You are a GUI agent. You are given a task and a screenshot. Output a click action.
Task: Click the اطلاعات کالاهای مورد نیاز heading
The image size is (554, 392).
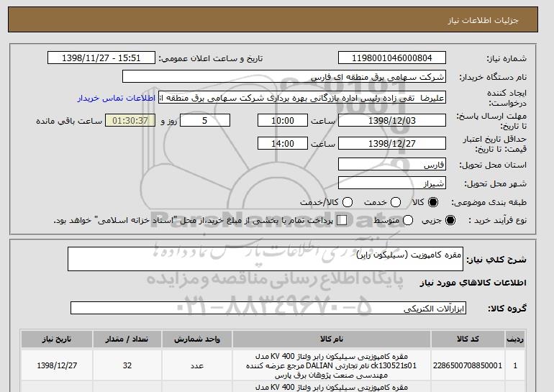click(x=473, y=283)
